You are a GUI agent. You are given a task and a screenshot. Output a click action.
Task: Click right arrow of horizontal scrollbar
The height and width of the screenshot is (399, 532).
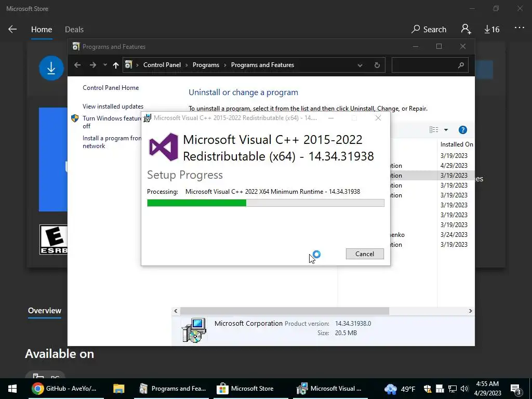tap(470, 311)
